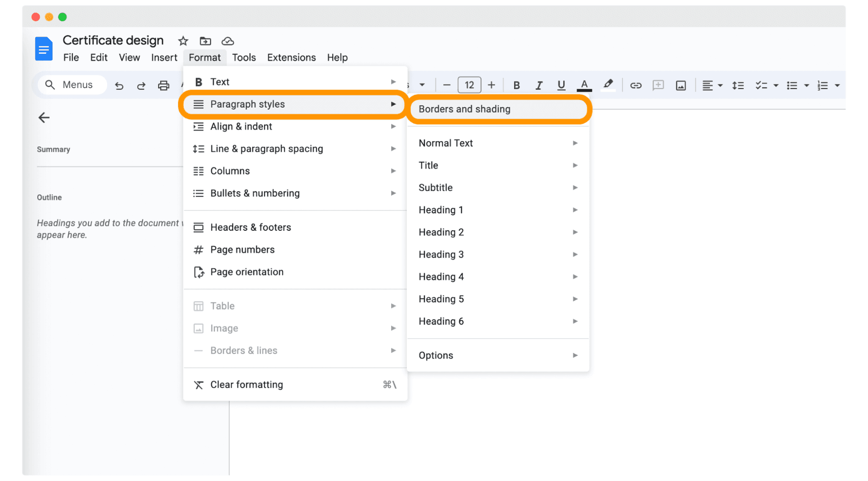Expand the Heading 1 style submenu
Screen dimensions: 868x481
point(498,210)
